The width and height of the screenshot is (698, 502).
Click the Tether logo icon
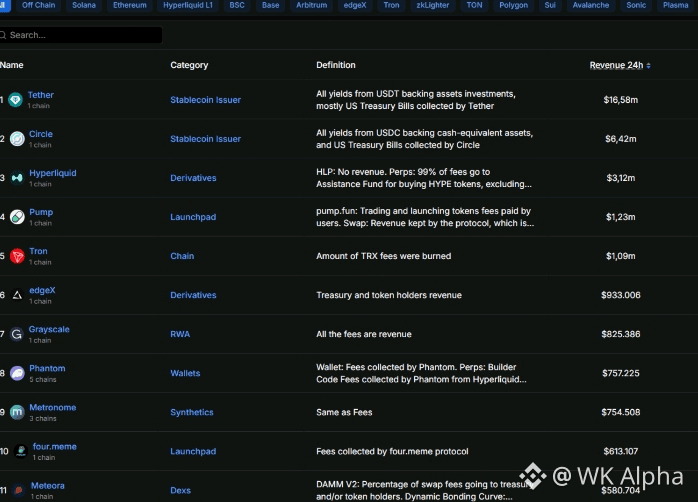point(15,100)
